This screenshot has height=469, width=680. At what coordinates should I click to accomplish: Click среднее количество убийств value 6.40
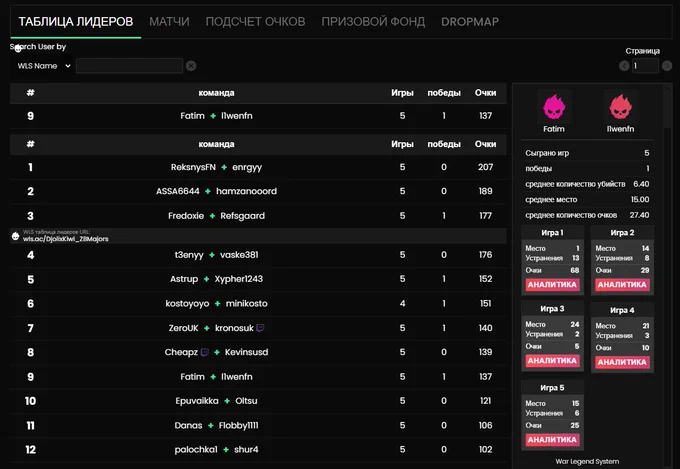tap(641, 184)
